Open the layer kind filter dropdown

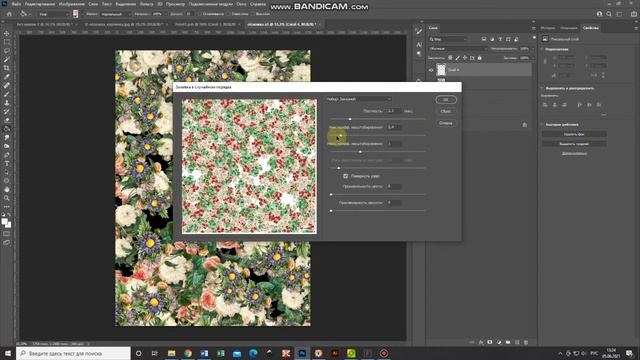pyautogui.click(x=448, y=39)
